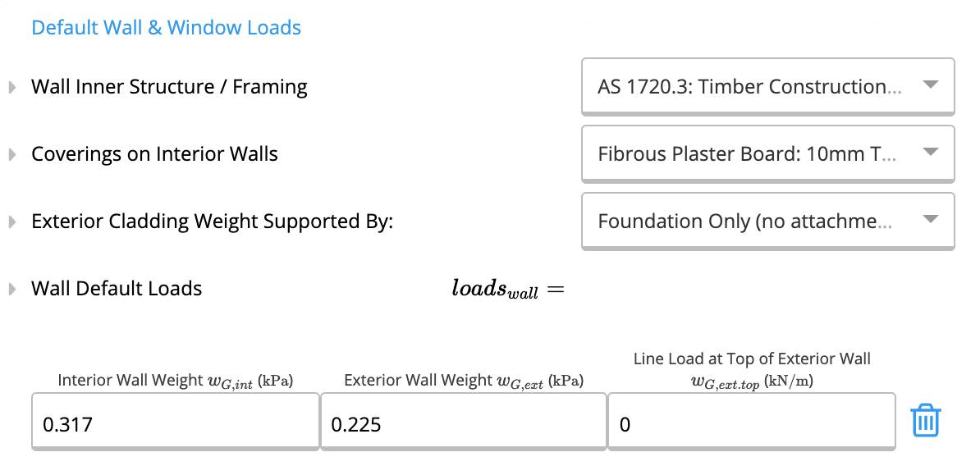Focus the Line Load at Top of Exterior Wall field
This screenshot has height=466, width=980.
pos(752,421)
